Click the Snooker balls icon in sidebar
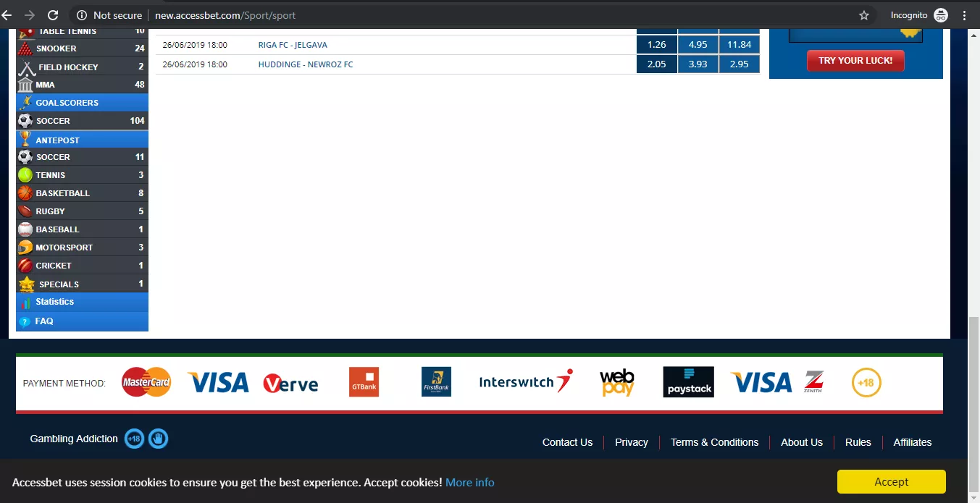This screenshot has height=503, width=980. 25,48
